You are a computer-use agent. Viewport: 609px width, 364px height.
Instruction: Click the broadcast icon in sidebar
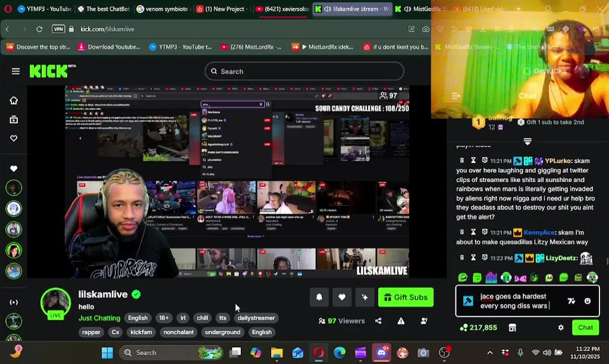[x=14, y=302]
